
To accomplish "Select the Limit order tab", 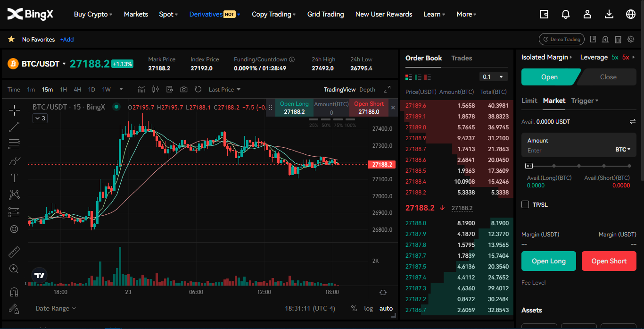I will click(529, 101).
